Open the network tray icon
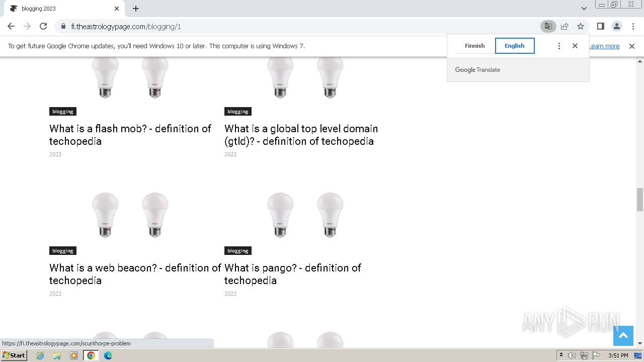The image size is (644, 362). [584, 355]
